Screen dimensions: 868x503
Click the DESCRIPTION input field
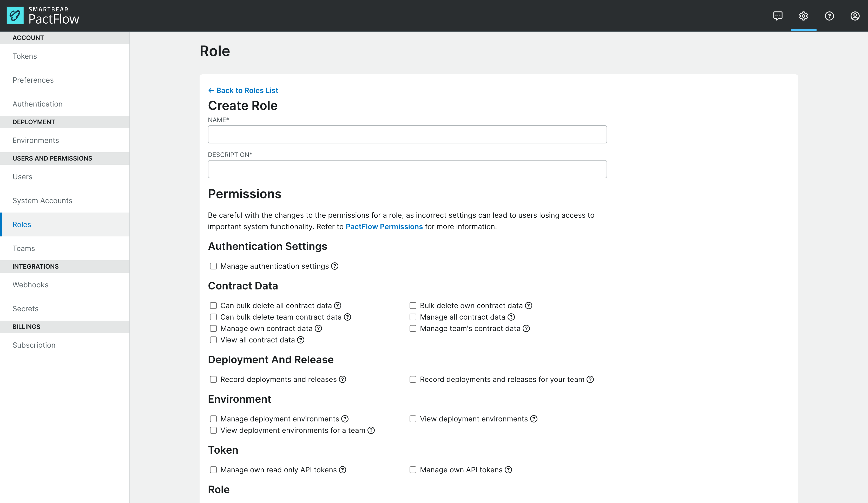pos(407,169)
